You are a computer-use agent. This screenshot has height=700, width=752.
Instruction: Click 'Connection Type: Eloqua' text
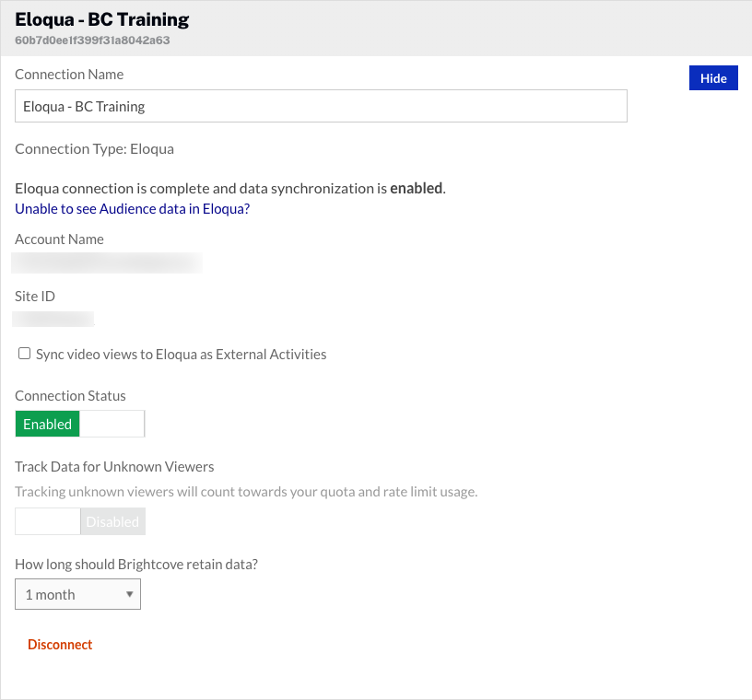tap(95, 149)
